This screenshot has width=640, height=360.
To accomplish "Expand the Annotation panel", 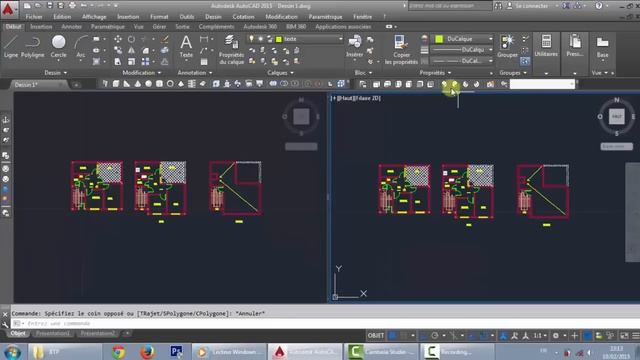I will pos(195,73).
